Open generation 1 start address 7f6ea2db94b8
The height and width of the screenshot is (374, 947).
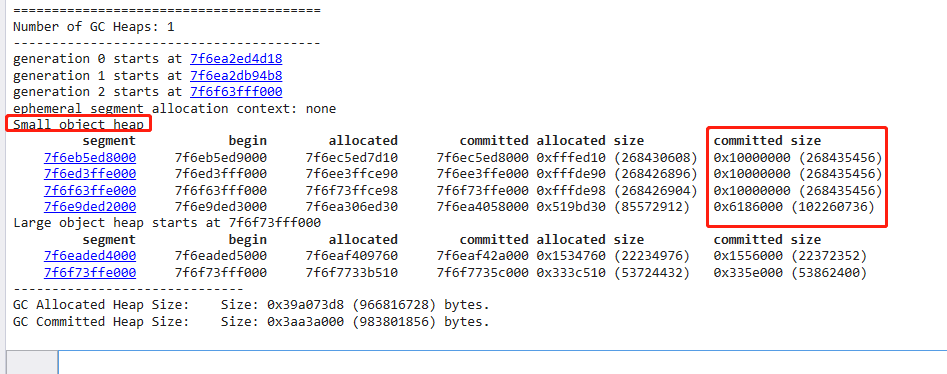point(236,76)
